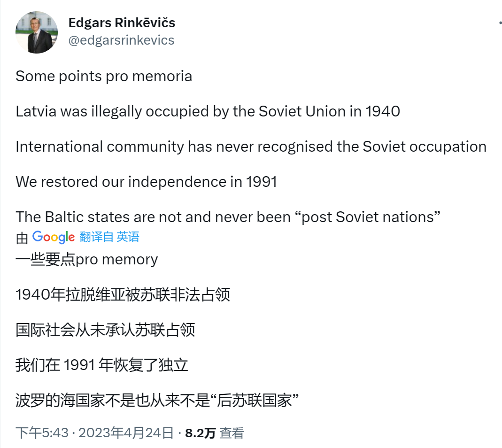The width and height of the screenshot is (502, 448).
Task: Click the "英语" source language word
Action: click(x=128, y=237)
